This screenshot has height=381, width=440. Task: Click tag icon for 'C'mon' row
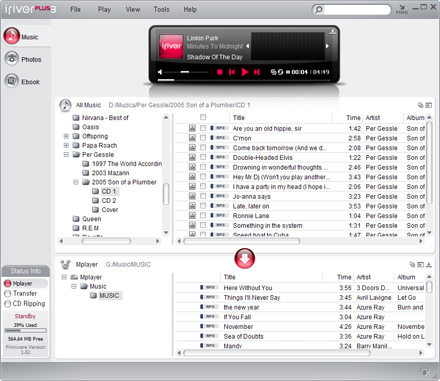pos(192,138)
